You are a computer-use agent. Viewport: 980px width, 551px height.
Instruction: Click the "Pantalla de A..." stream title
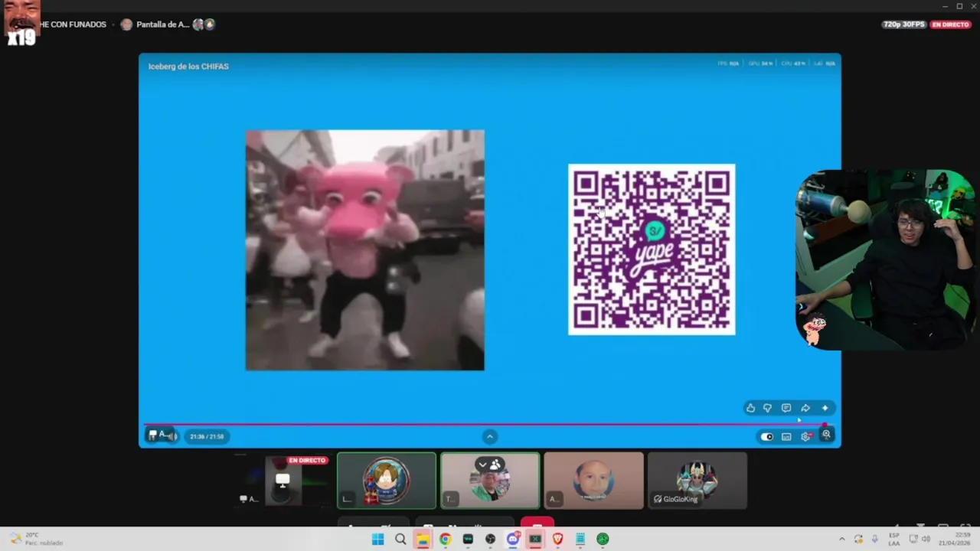pos(162,24)
